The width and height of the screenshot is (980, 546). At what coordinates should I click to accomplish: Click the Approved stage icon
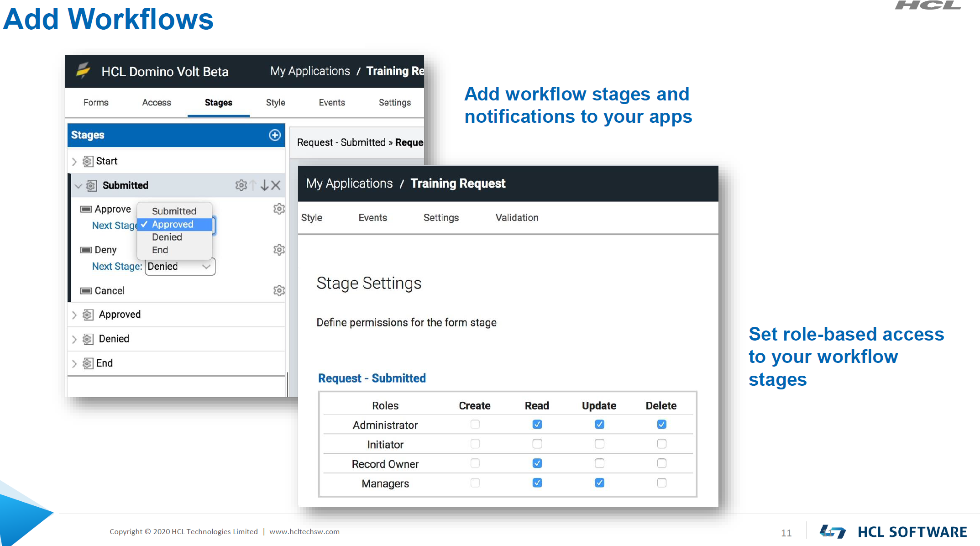pos(88,315)
